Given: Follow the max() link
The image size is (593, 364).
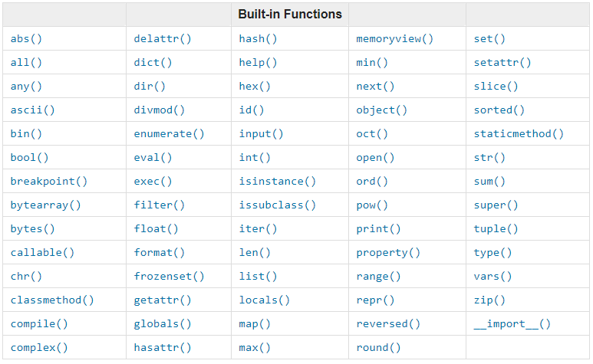Looking at the screenshot, I should coord(255,348).
